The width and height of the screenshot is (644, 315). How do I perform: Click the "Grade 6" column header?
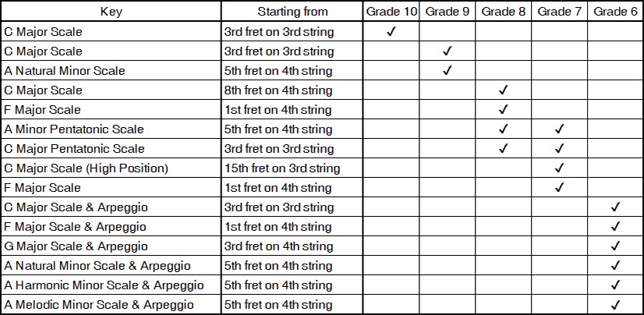pyautogui.click(x=615, y=12)
